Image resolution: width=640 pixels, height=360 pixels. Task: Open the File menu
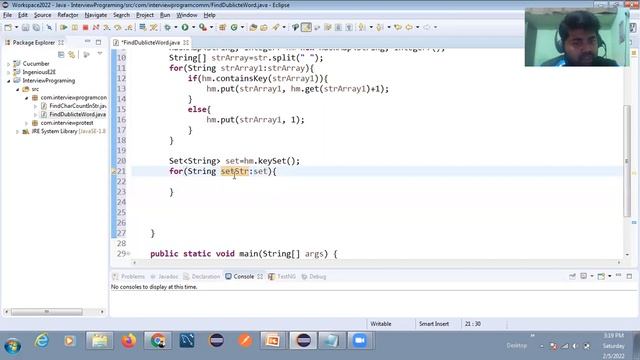[7, 15]
